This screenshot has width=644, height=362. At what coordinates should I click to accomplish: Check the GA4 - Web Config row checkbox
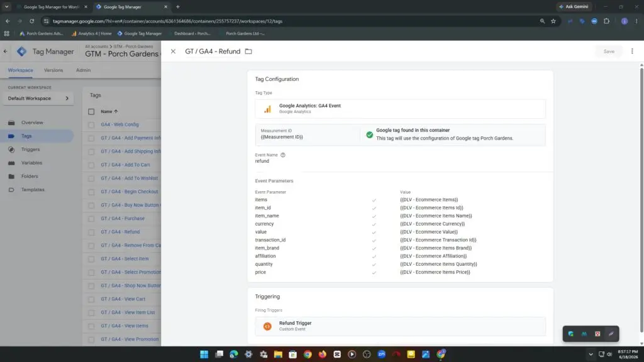(91, 125)
